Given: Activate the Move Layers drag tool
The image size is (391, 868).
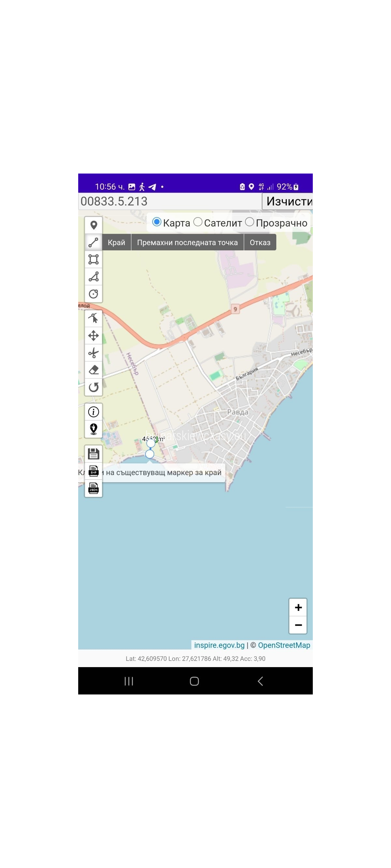Looking at the screenshot, I should coord(94,336).
